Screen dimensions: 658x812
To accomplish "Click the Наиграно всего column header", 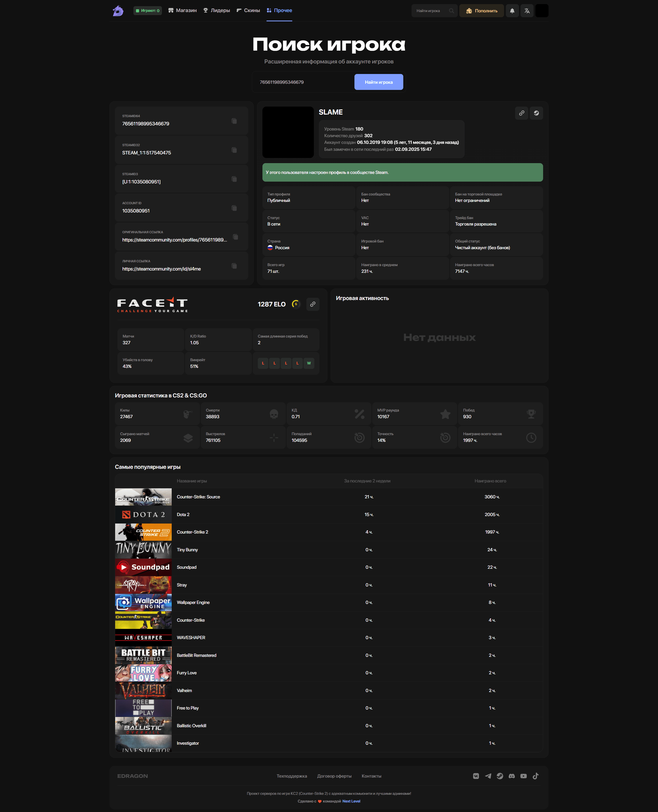I will pos(490,481).
